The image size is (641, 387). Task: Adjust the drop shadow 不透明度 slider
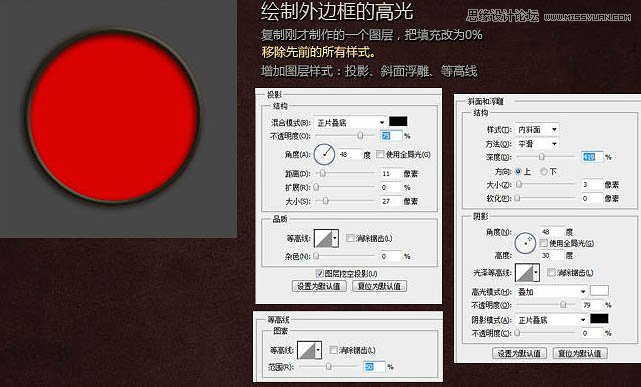[x=360, y=135]
